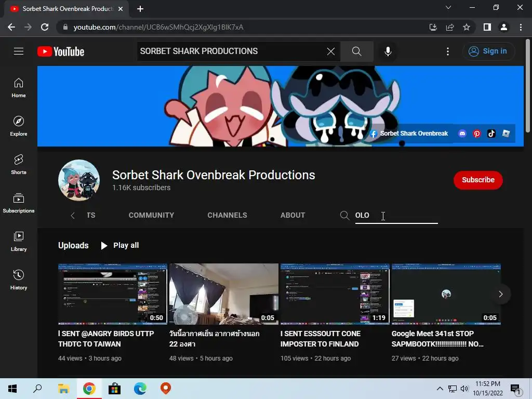This screenshot has height=399, width=532.
Task: Open ANGRY BIRDS UTTP video thumbnail
Action: click(113, 294)
